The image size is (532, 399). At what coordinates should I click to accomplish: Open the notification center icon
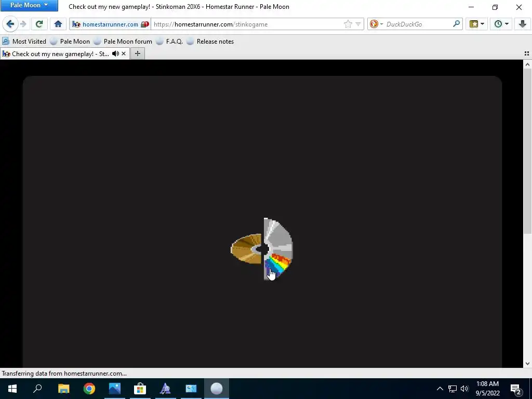(x=516, y=389)
